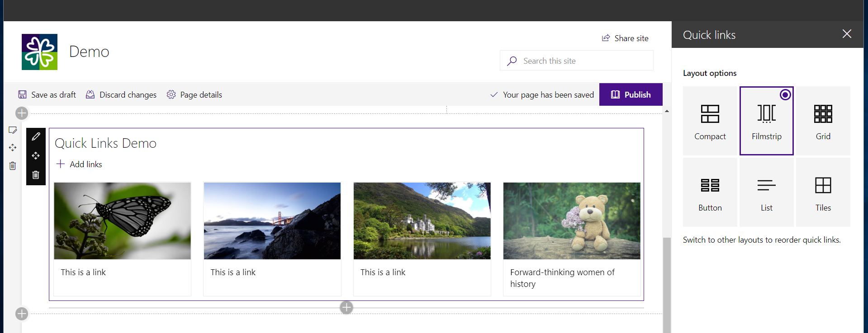Open the teddy bear link card

(x=572, y=239)
